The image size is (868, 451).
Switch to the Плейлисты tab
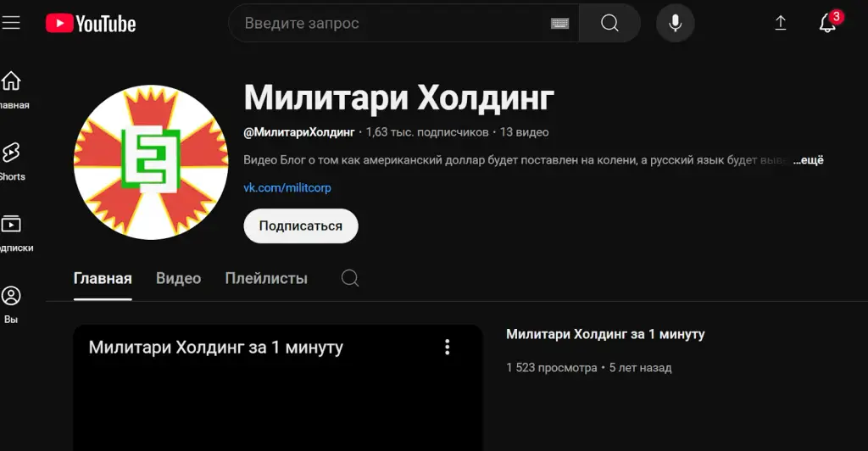click(x=266, y=278)
